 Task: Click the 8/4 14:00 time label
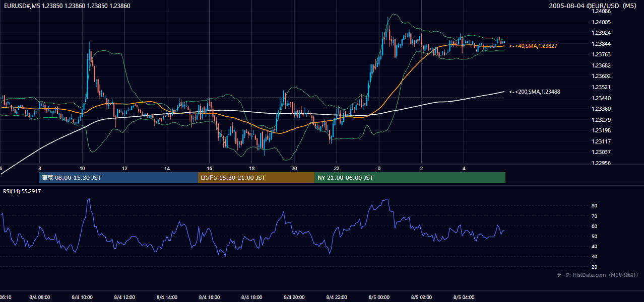(167, 297)
